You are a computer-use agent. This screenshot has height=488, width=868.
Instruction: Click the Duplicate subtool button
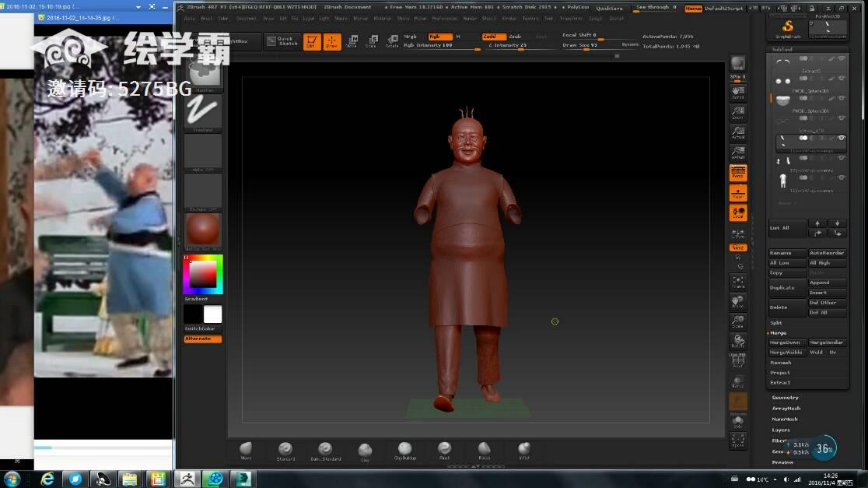(787, 287)
